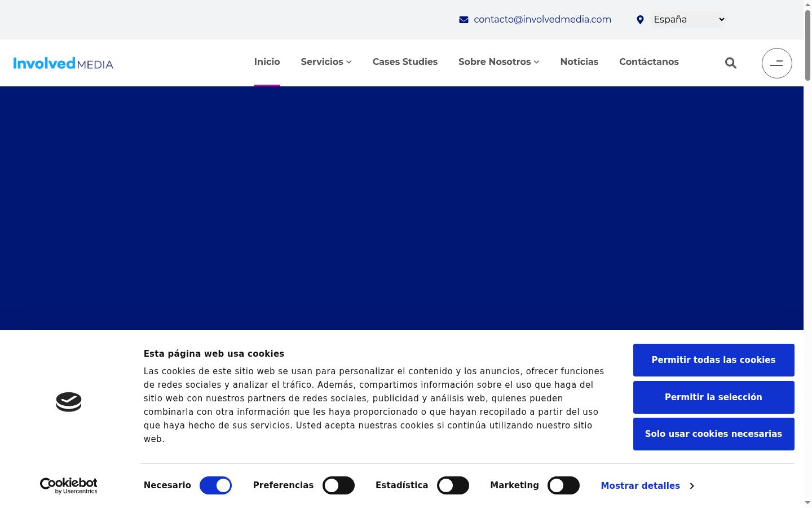The image size is (812, 508).
Task: Click the location pin icon
Action: click(640, 20)
